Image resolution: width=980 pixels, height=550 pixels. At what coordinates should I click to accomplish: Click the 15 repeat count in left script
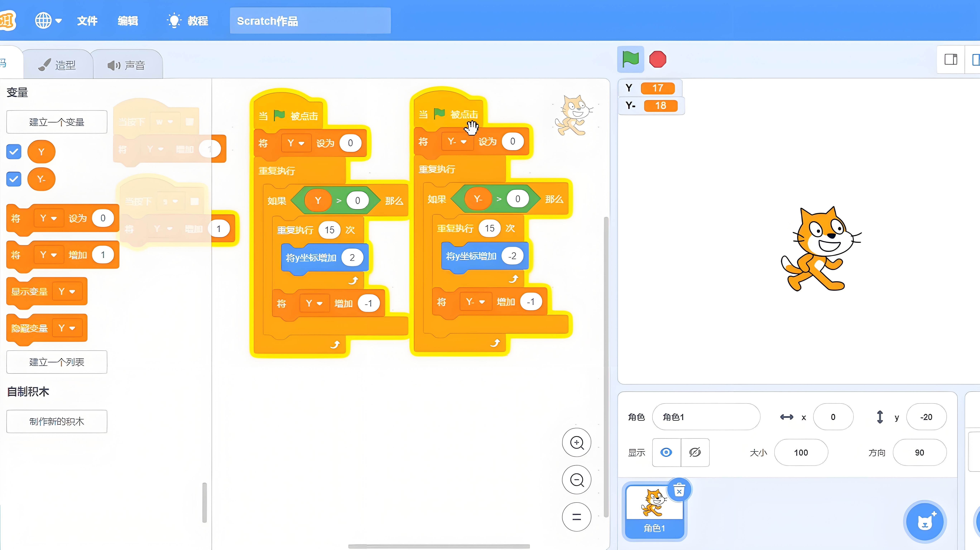click(330, 230)
